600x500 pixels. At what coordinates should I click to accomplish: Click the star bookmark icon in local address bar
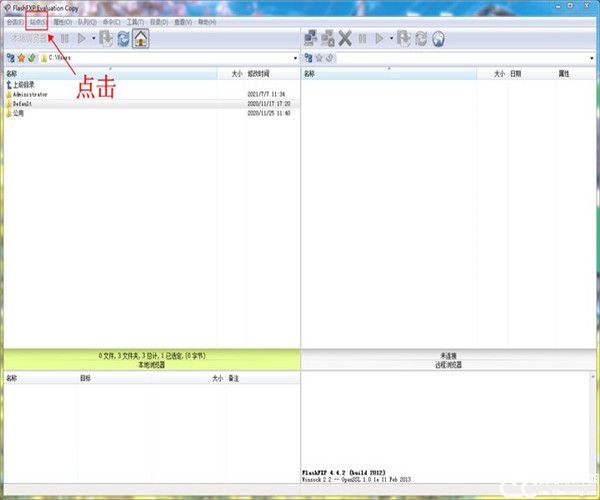[20, 58]
